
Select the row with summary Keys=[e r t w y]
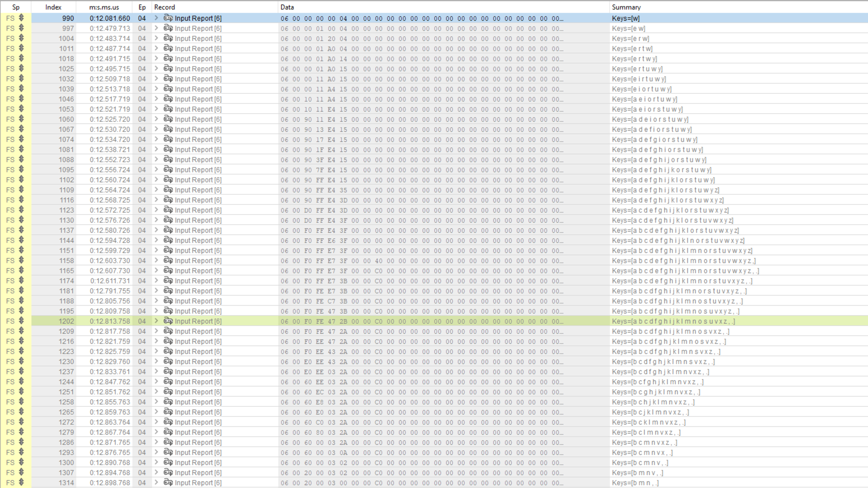pyautogui.click(x=634, y=59)
